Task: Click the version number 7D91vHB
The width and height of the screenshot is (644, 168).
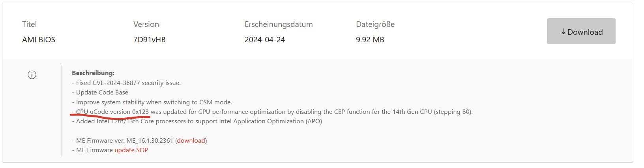Action: [x=149, y=40]
